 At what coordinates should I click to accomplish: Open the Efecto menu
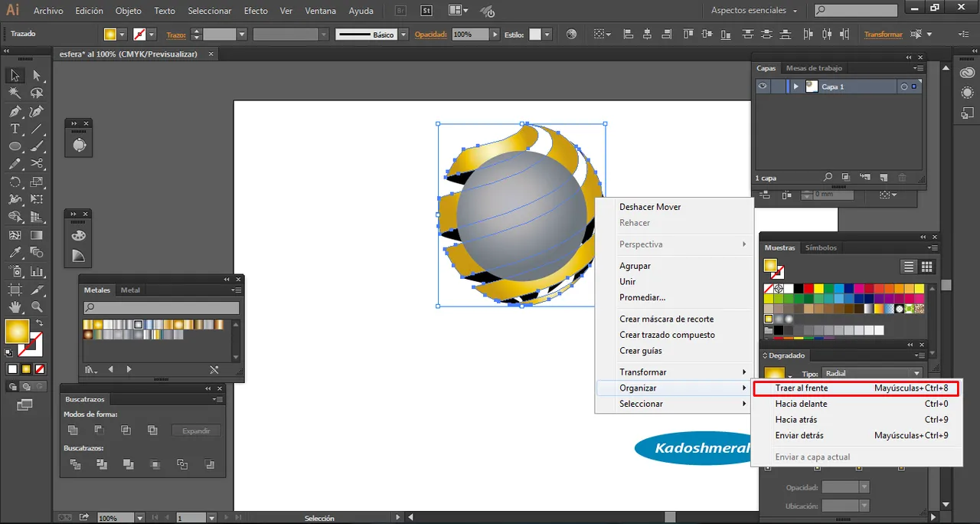[x=256, y=11]
